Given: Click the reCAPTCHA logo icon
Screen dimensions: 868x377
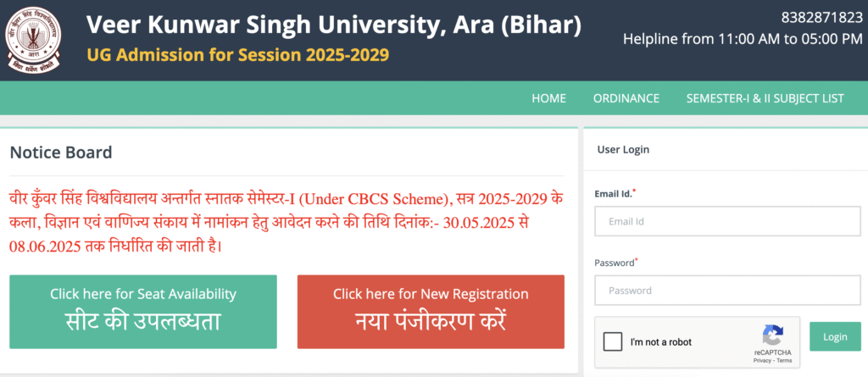Looking at the screenshot, I should click(772, 335).
